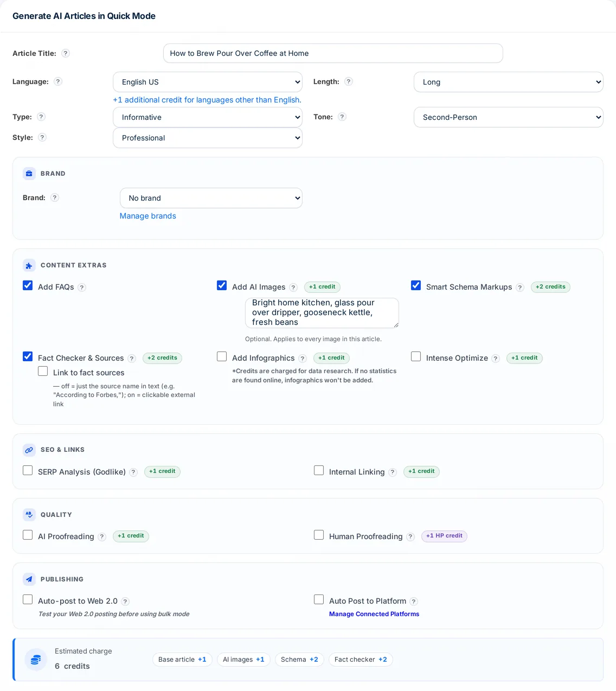Click the help icon next to Internal Linking
This screenshot has width=616, height=691.
coord(393,472)
